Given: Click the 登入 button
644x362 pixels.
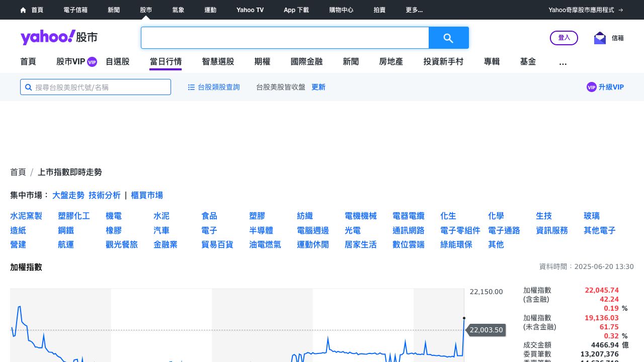Looking at the screenshot, I should 564,38.
